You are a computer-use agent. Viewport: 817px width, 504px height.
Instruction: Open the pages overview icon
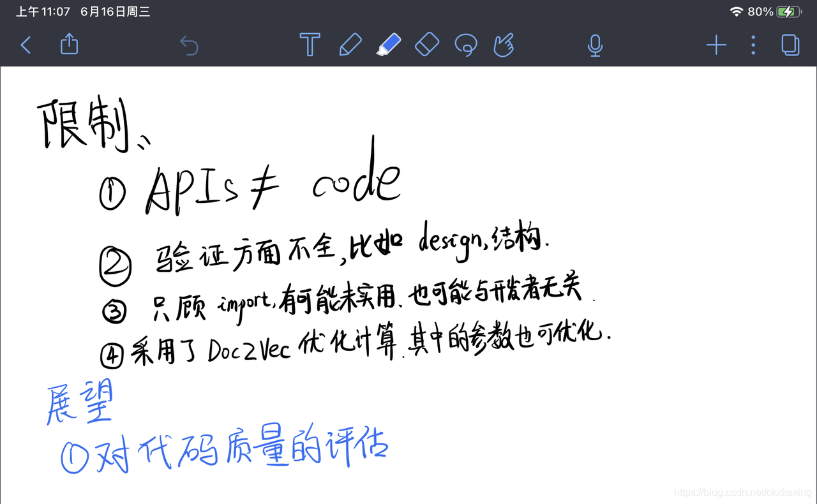pos(790,45)
